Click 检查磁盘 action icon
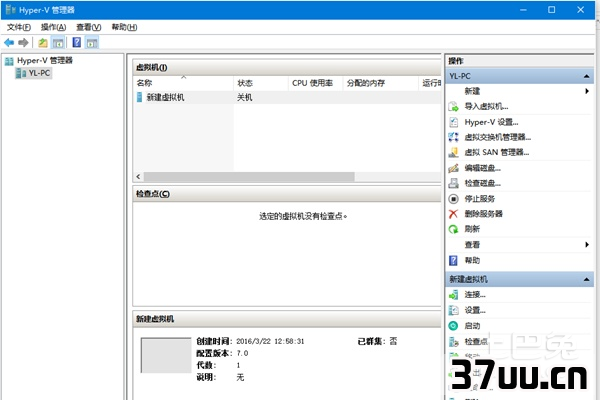The width and height of the screenshot is (600, 400). [453, 183]
